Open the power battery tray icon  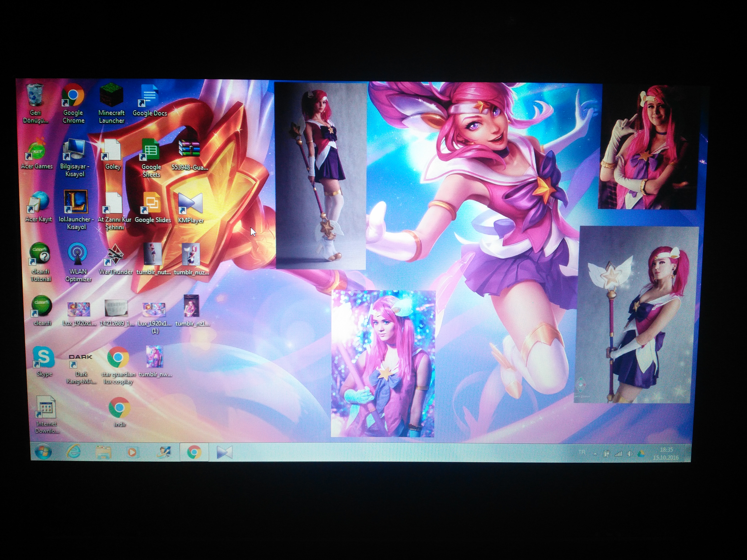606,454
